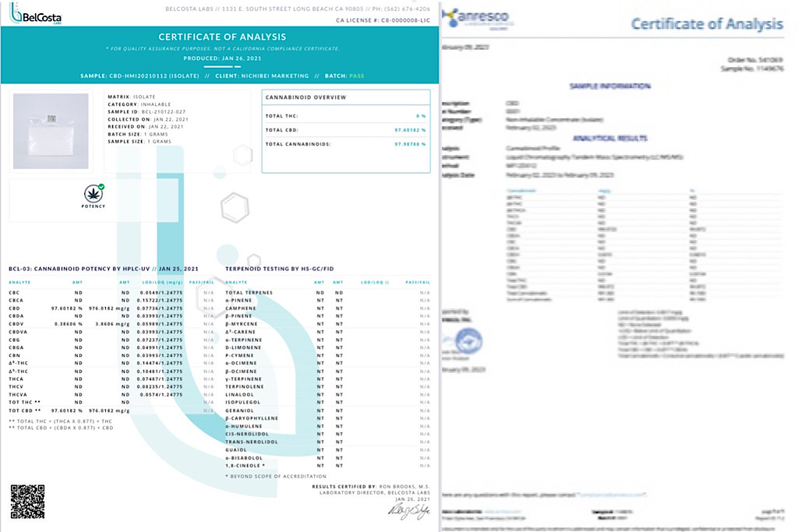Click the Terpenoid Testing by HS-GC/FID heading

point(278,269)
